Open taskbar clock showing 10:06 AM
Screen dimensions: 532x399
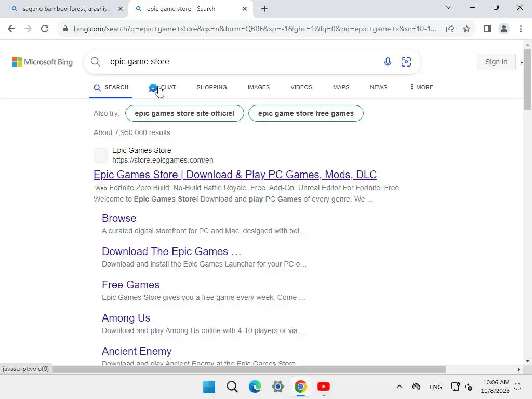(495, 387)
